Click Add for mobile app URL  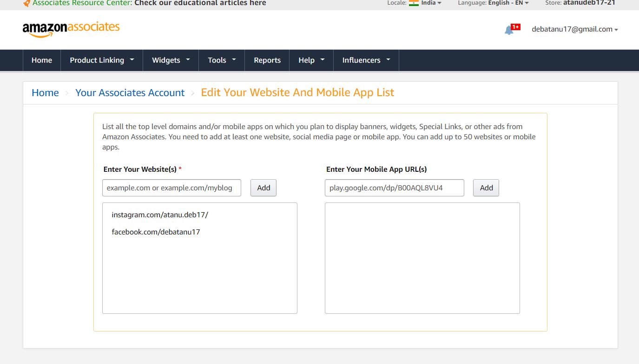486,188
